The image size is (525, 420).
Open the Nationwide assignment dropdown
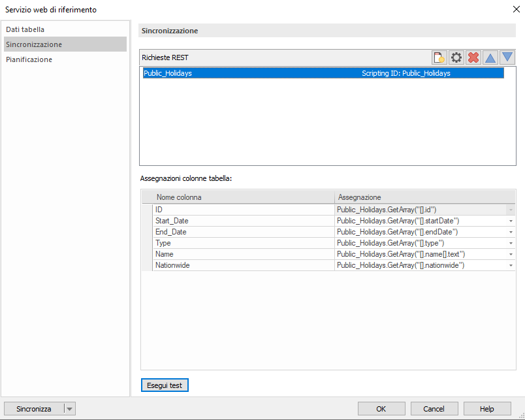[509, 265]
